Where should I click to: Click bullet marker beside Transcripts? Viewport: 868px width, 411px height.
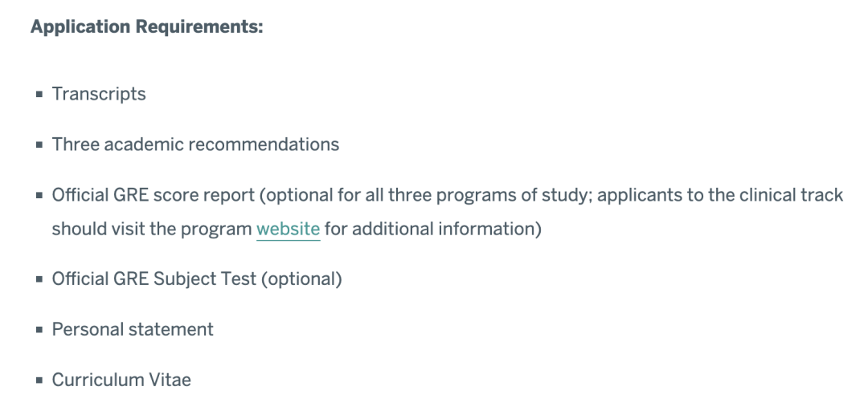point(39,94)
